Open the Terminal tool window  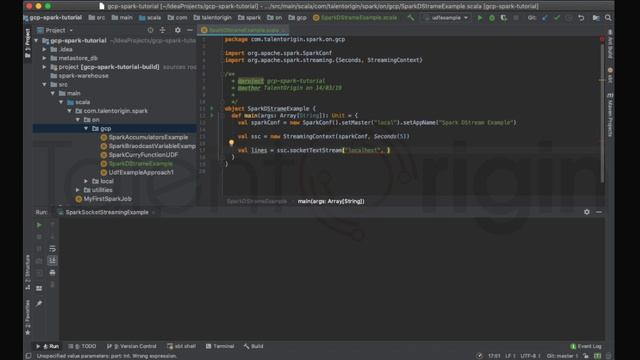[x=220, y=346]
